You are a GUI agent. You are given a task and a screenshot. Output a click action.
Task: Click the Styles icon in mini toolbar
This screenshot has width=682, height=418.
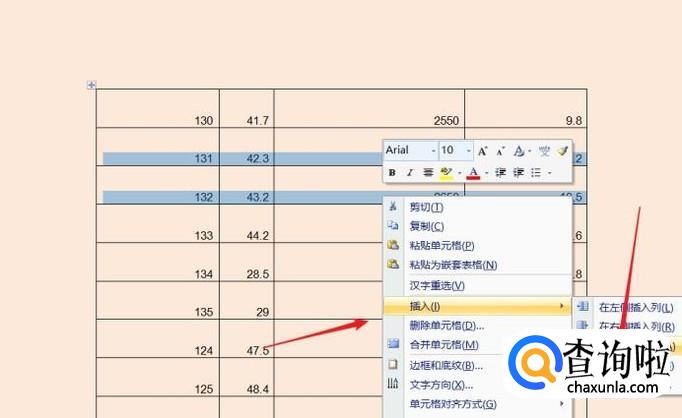pyautogui.click(x=518, y=151)
